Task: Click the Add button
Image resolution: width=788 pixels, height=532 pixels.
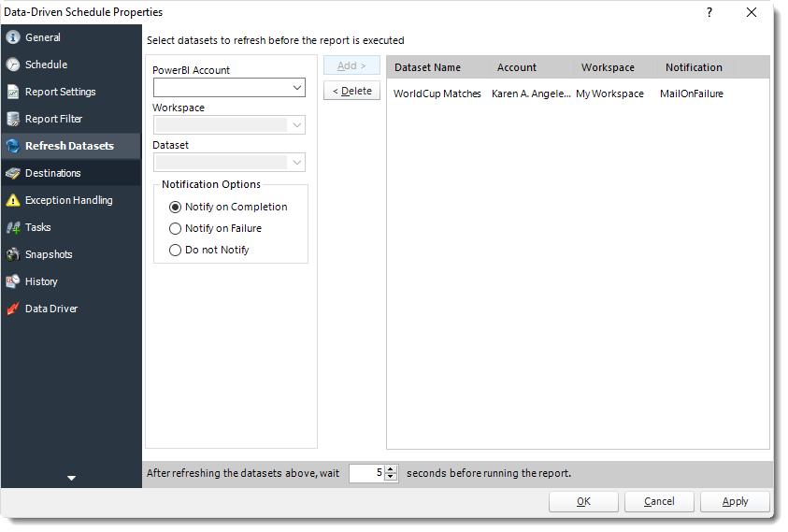Action: pyautogui.click(x=351, y=65)
